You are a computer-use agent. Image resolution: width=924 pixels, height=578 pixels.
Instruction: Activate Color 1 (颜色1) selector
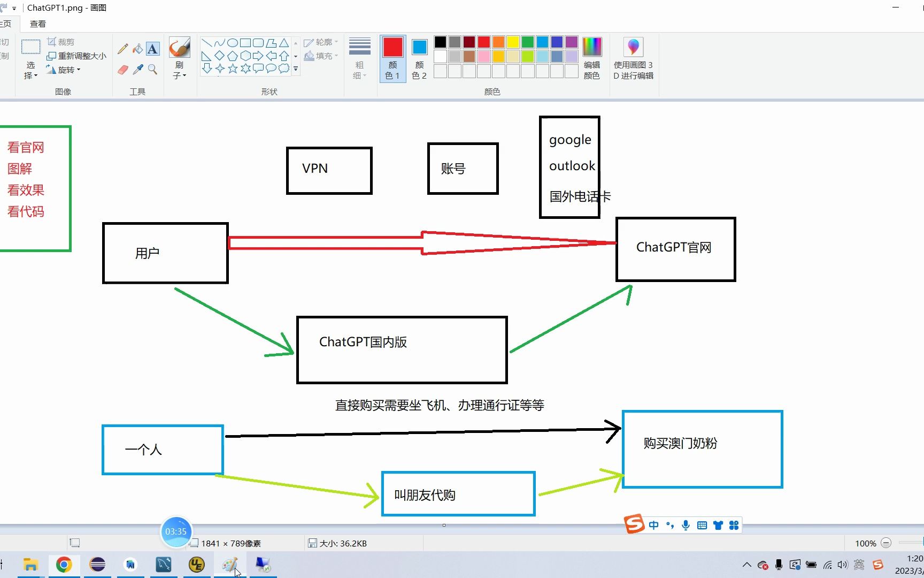pos(392,58)
